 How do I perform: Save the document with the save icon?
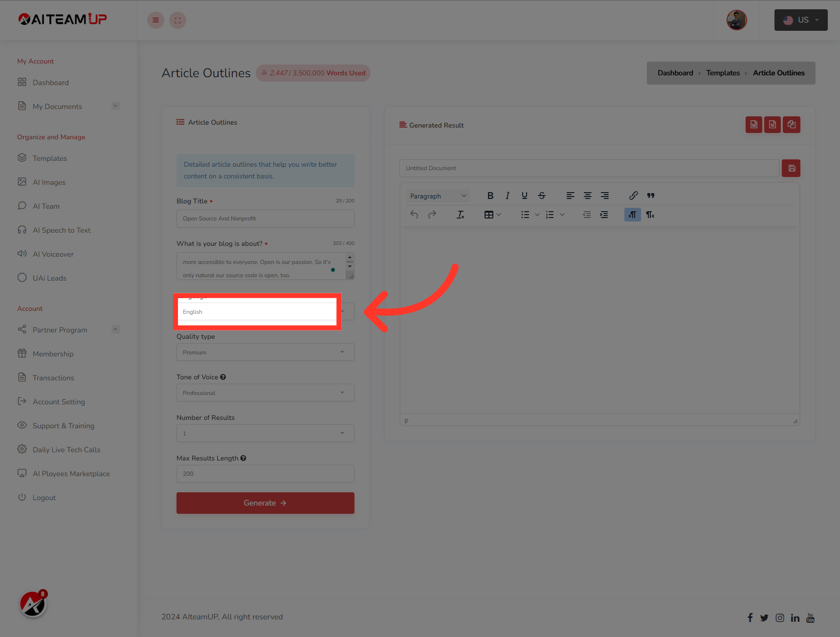tap(791, 168)
